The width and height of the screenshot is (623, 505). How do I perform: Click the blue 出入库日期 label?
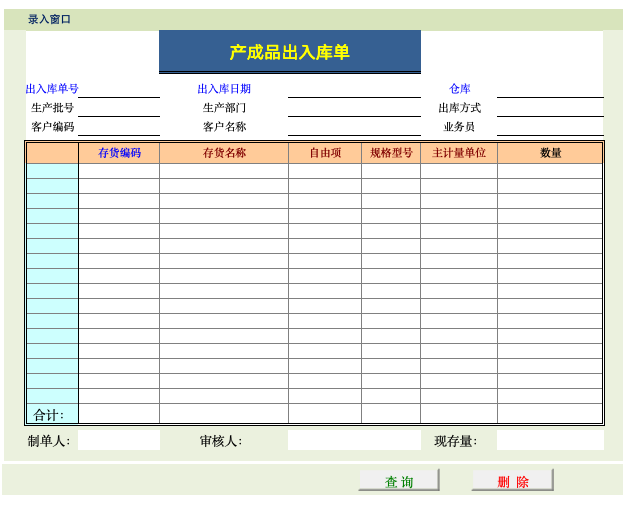224,89
